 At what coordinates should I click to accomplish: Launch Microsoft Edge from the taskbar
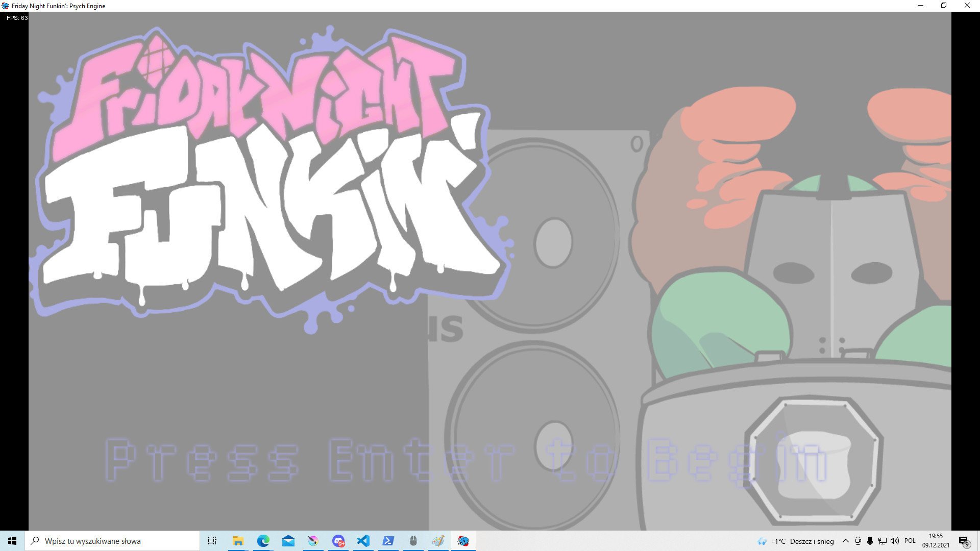coord(263,541)
